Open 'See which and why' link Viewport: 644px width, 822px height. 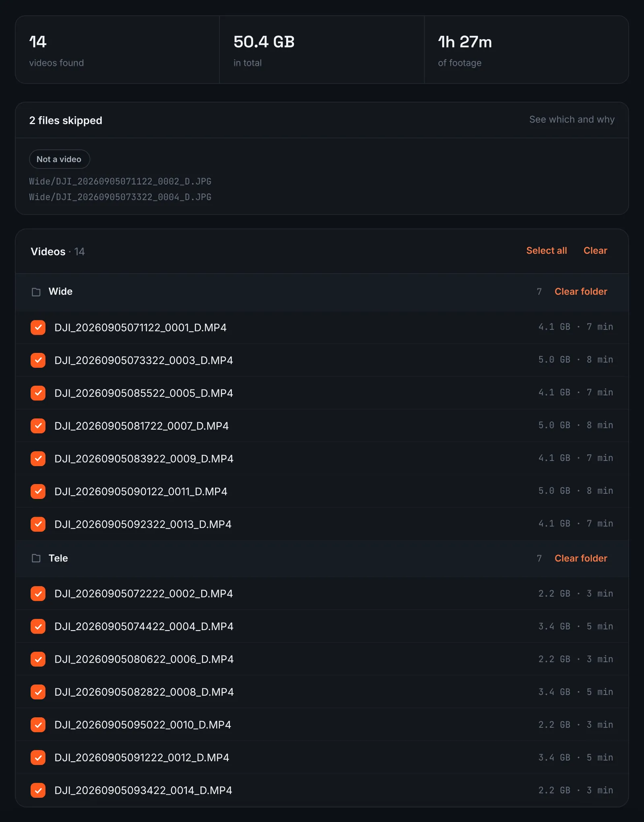[572, 119]
